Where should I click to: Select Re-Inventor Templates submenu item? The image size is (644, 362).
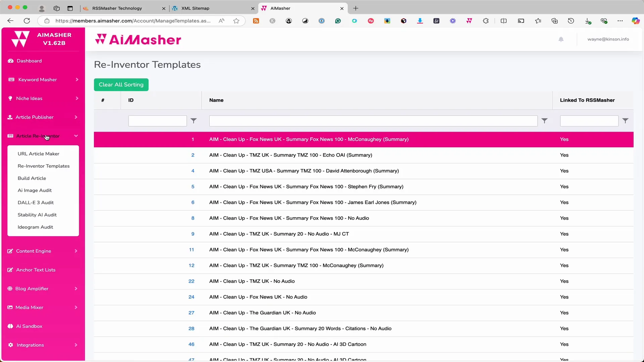point(44,166)
